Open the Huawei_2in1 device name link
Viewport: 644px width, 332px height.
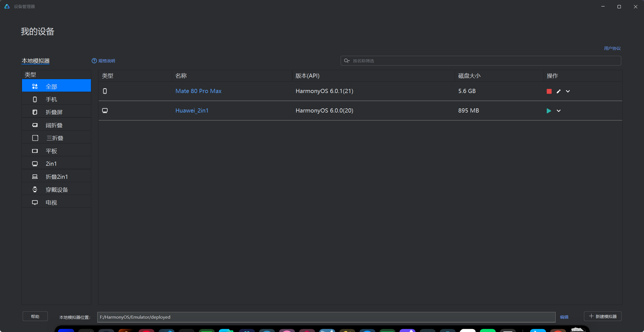[x=192, y=111]
